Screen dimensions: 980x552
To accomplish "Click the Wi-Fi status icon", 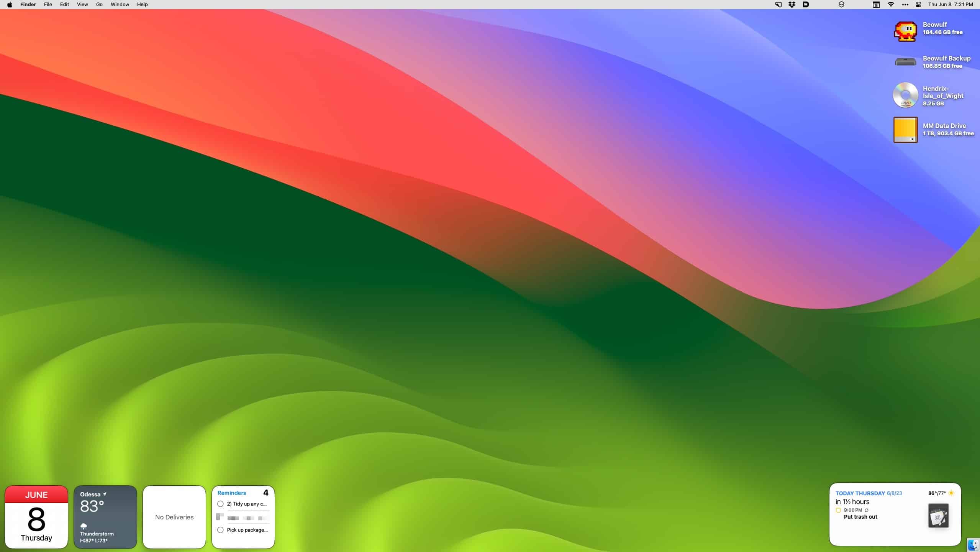I will [x=891, y=5].
